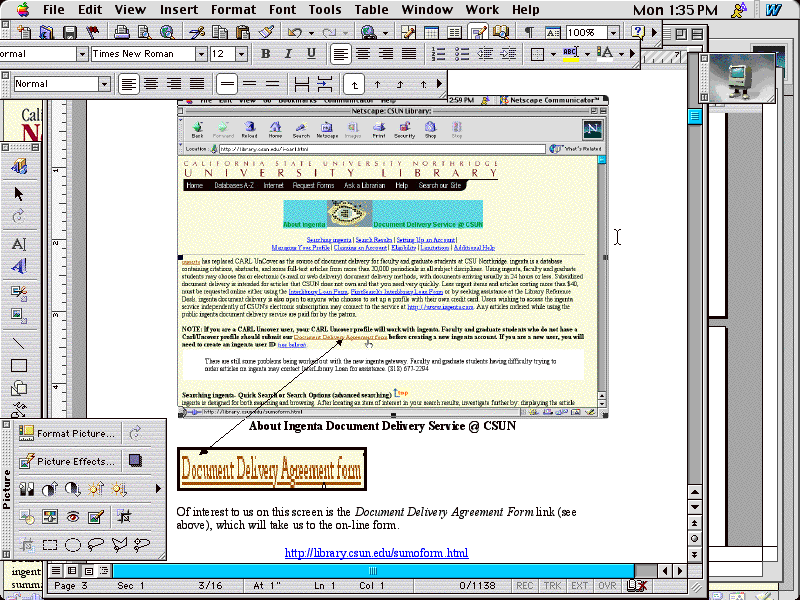Open the font name dropdown
The height and width of the screenshot is (600, 800).
pos(201,54)
